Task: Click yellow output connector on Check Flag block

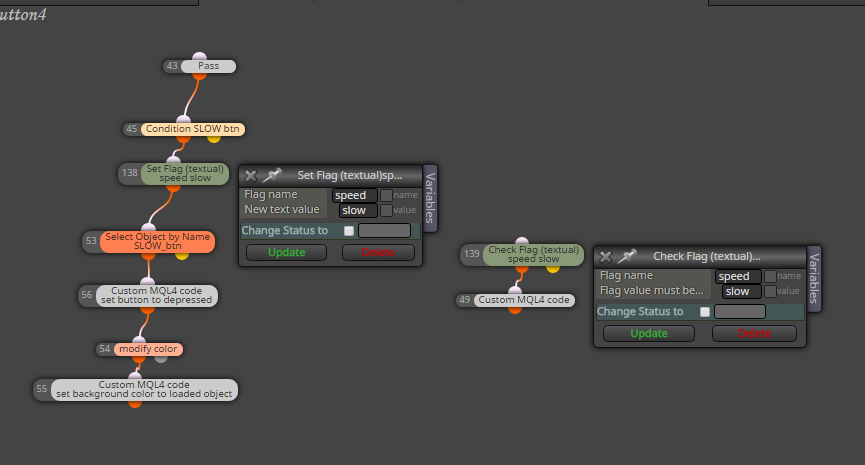Action: [x=553, y=269]
